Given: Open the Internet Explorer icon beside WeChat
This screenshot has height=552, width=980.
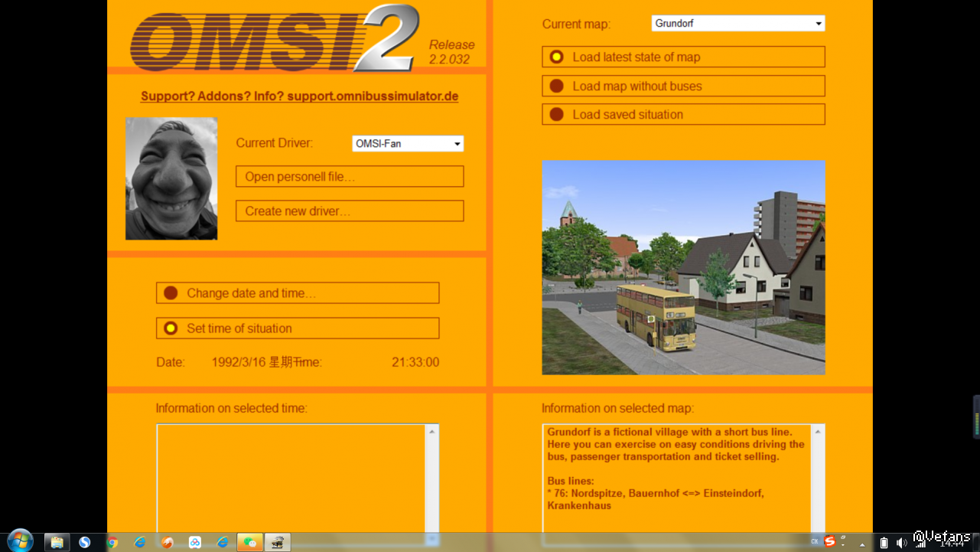Looking at the screenshot, I should pos(223,542).
